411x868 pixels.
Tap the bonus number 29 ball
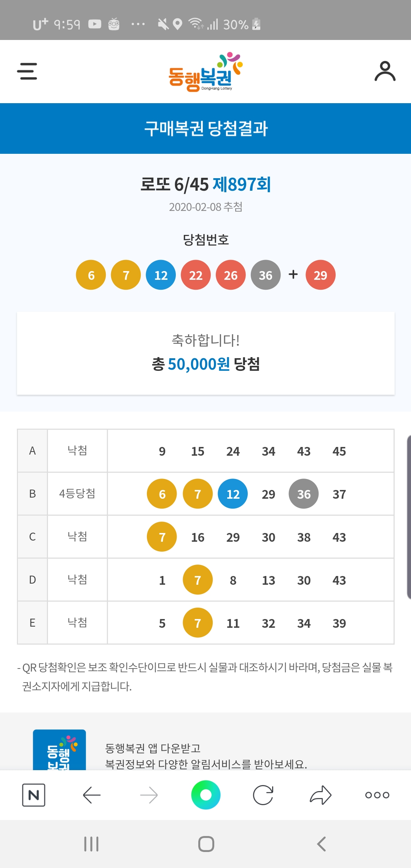pos(320,275)
